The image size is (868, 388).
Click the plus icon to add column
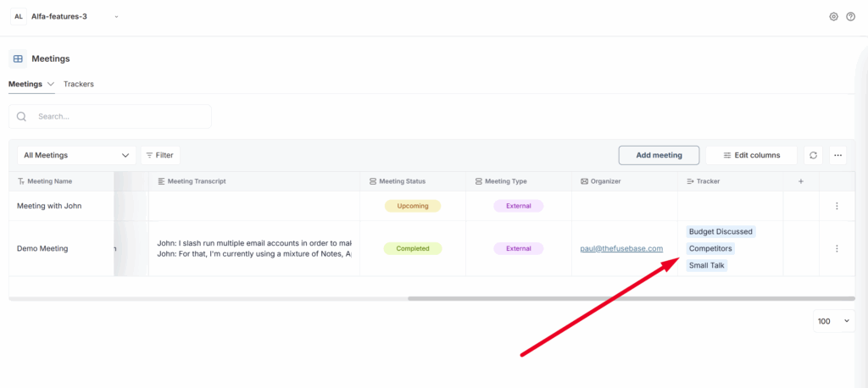coord(801,181)
